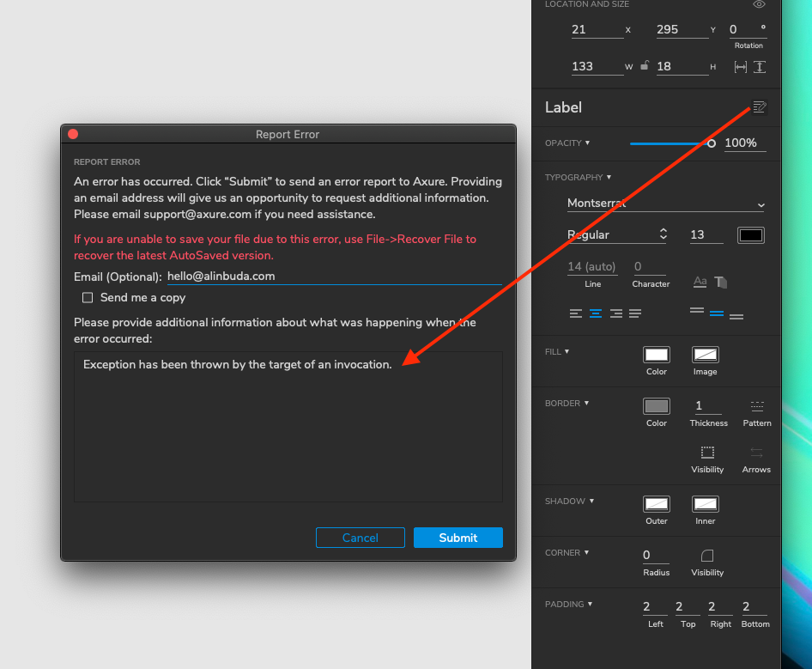
Task: Click the Cancel button
Action: click(360, 538)
